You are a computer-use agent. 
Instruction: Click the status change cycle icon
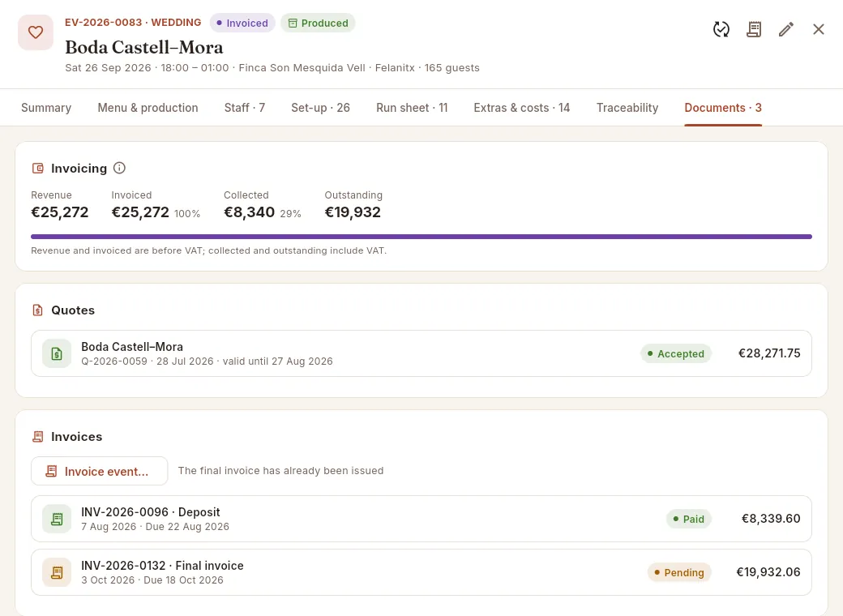pos(721,29)
